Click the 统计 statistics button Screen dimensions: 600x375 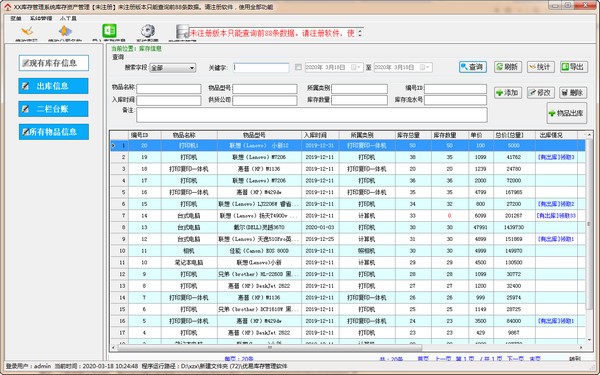(540, 67)
